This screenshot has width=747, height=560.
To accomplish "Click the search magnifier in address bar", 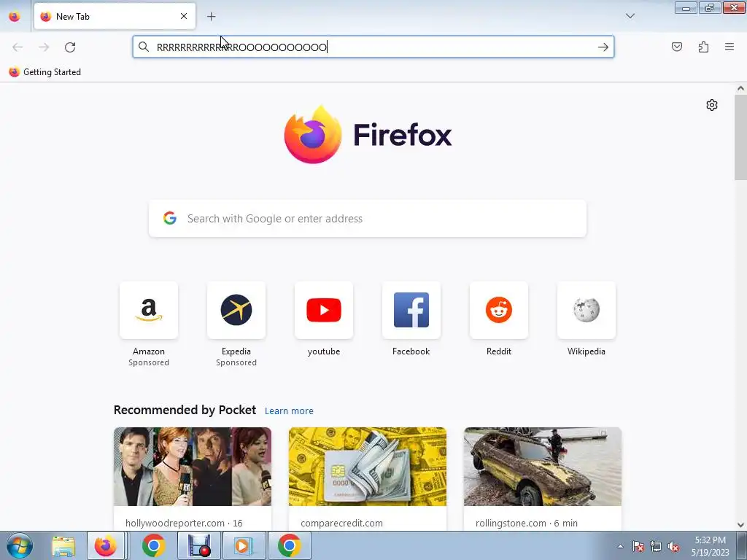I will tap(144, 47).
